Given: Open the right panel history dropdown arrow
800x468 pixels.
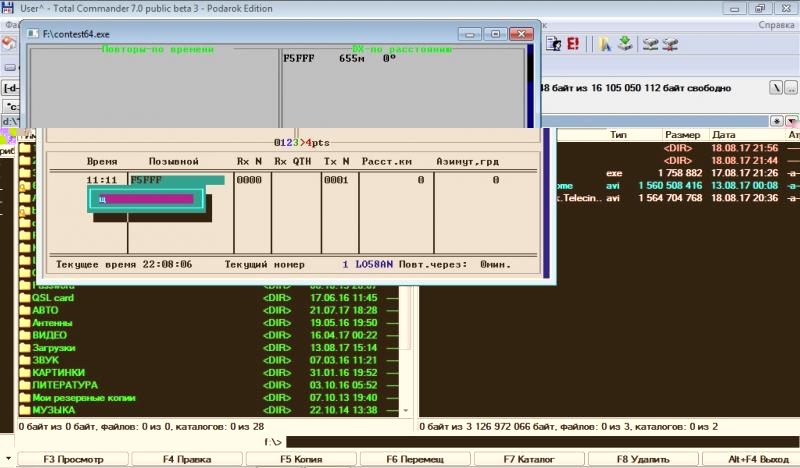Looking at the screenshot, I should tap(791, 120).
